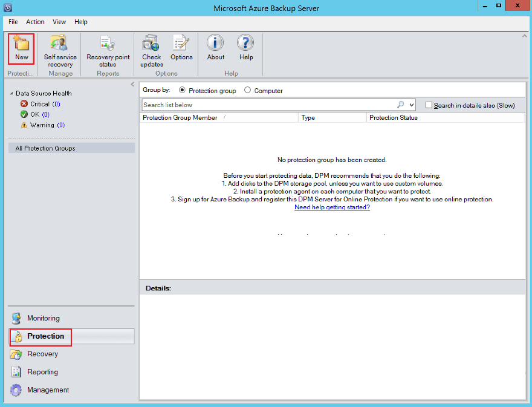Click the Warning count (0) link
The width and height of the screenshot is (532, 407).
pos(60,125)
